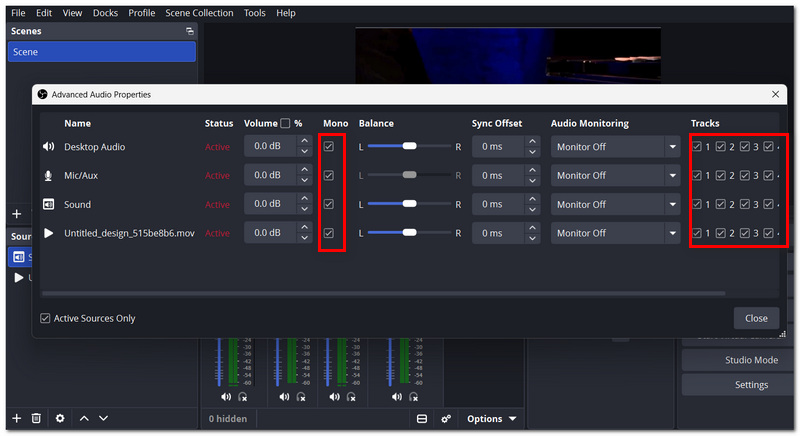Open Audio Monitoring dropdown for Sound

[615, 204]
